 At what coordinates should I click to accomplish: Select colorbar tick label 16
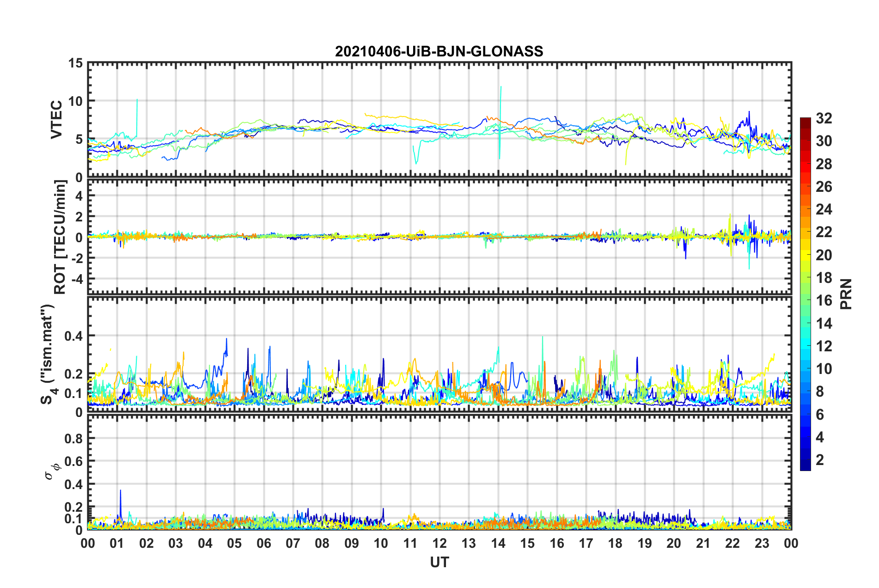824,300
